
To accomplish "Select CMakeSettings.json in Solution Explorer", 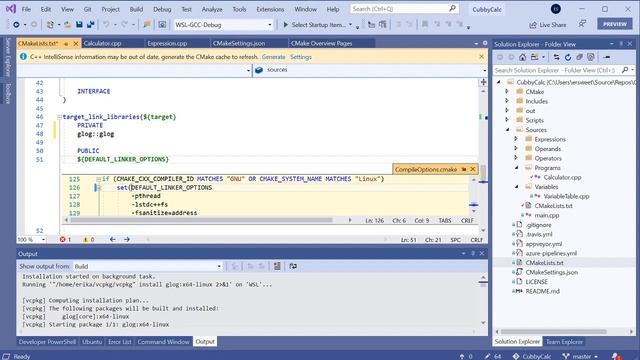I will [551, 272].
